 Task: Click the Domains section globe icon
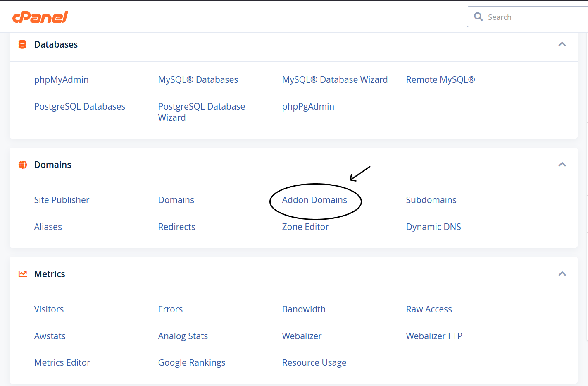(23, 165)
